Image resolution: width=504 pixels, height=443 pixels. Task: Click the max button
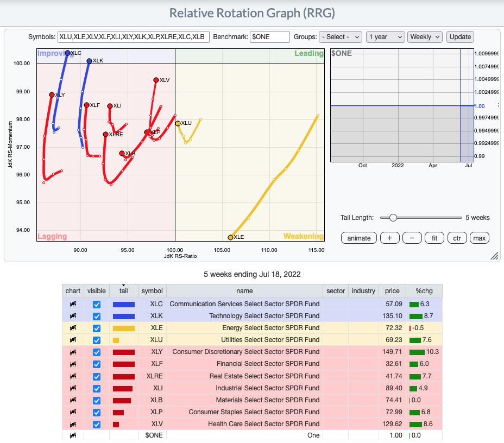point(479,238)
